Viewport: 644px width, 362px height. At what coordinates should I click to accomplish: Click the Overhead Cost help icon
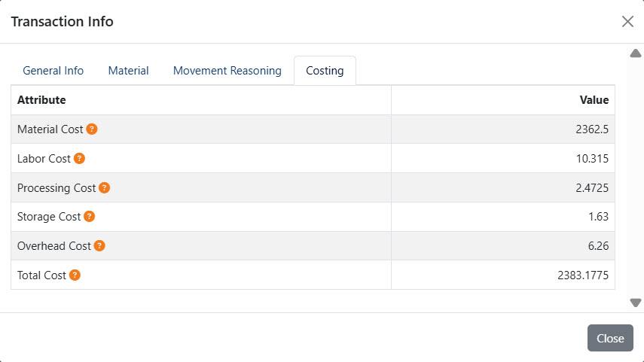[x=99, y=245]
